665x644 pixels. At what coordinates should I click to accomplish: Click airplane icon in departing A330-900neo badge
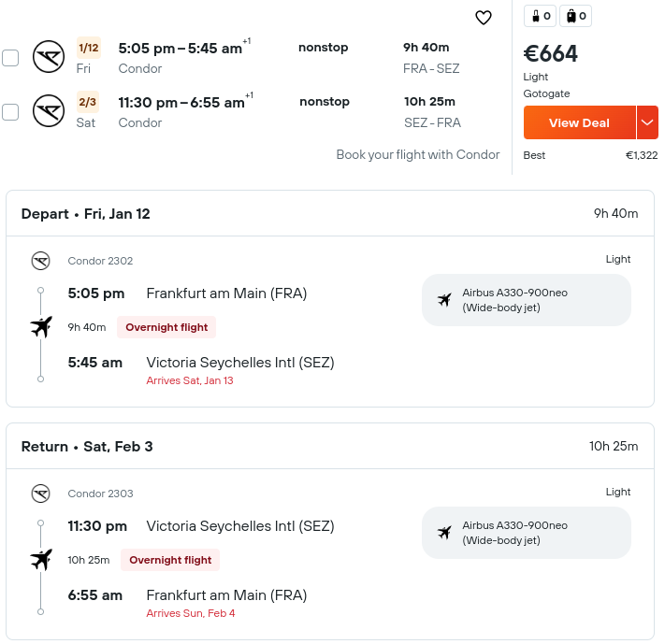(444, 300)
